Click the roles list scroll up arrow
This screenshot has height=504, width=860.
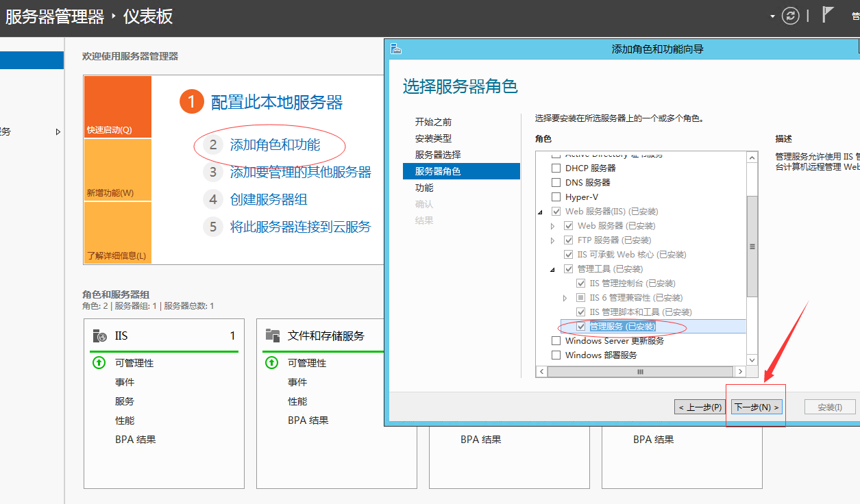(752, 158)
